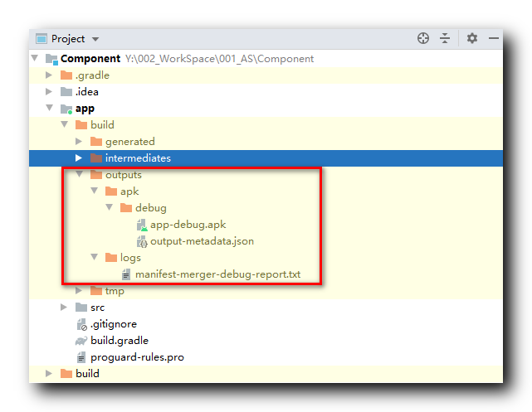Viewport: 532px width, 412px height.
Task: Click the manifest-merger report text file icon
Action: [x=126, y=274]
